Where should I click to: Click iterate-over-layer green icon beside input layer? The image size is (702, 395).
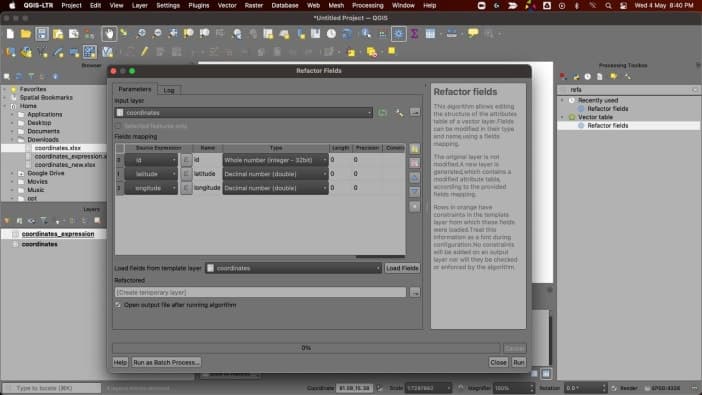click(x=382, y=112)
